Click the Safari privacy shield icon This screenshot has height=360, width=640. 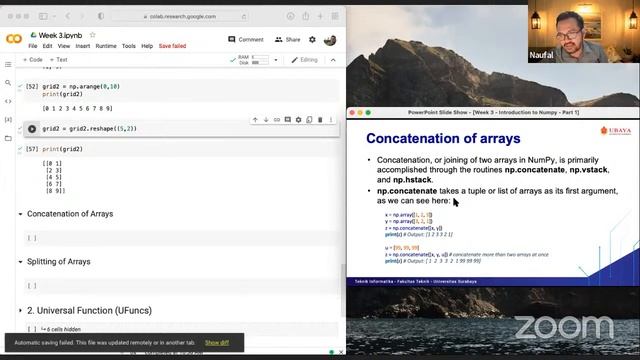[x=101, y=16]
